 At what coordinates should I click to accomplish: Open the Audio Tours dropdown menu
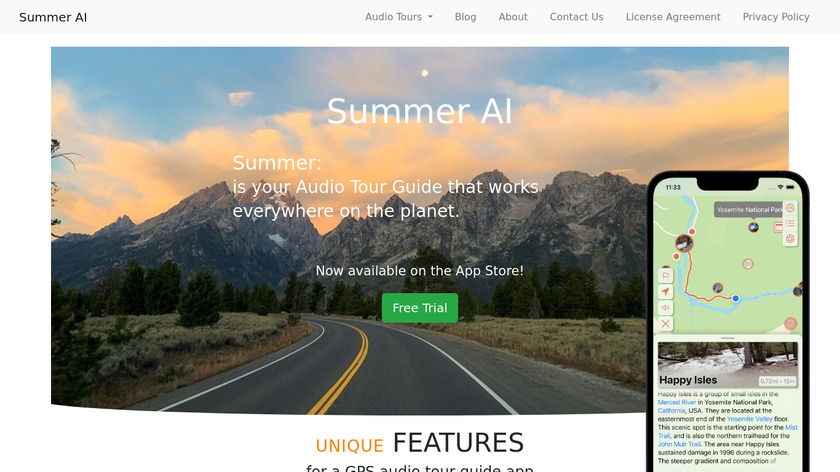399,17
